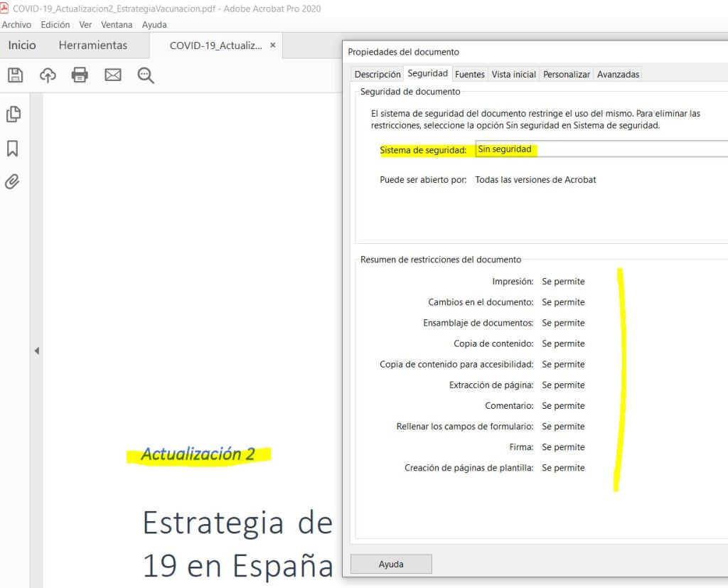Click the send by email envelope icon
The width and height of the screenshot is (728, 588).
tap(113, 75)
